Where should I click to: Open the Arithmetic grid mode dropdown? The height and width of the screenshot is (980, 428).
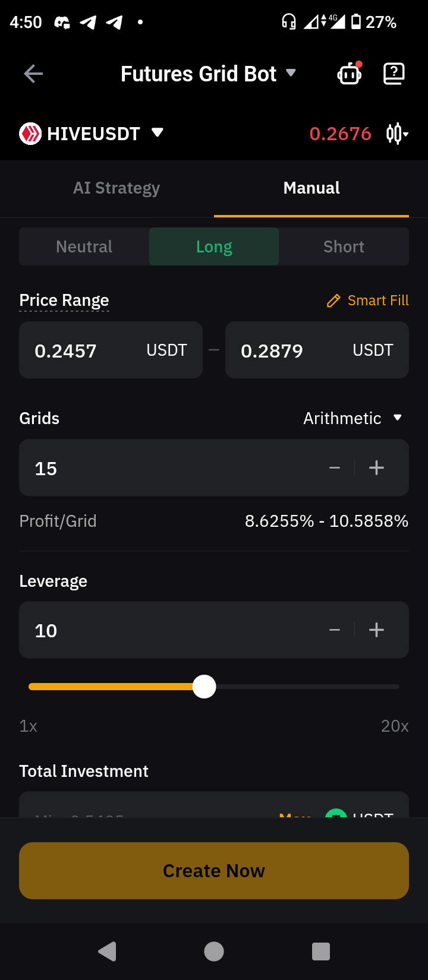point(353,418)
